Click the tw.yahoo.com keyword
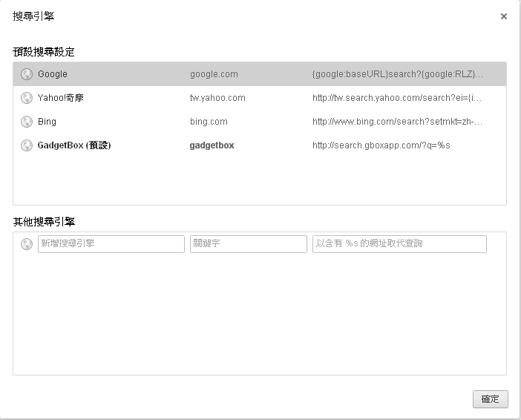Screen dimensions: 521x420 click(217, 98)
